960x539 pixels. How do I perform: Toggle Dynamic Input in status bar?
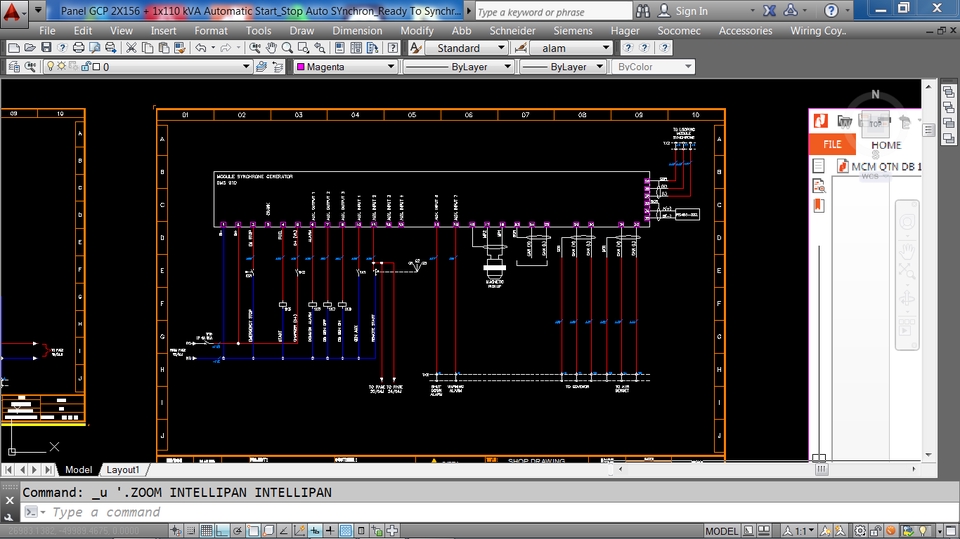click(315, 530)
